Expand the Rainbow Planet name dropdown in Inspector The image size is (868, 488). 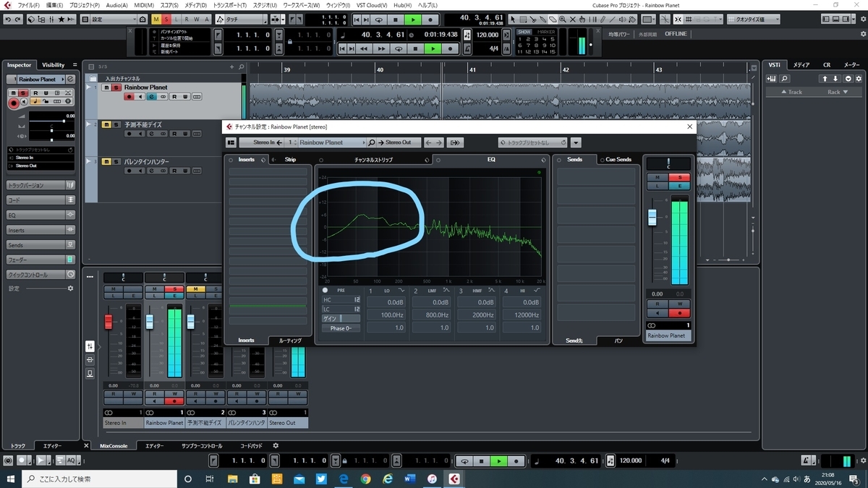click(x=62, y=79)
